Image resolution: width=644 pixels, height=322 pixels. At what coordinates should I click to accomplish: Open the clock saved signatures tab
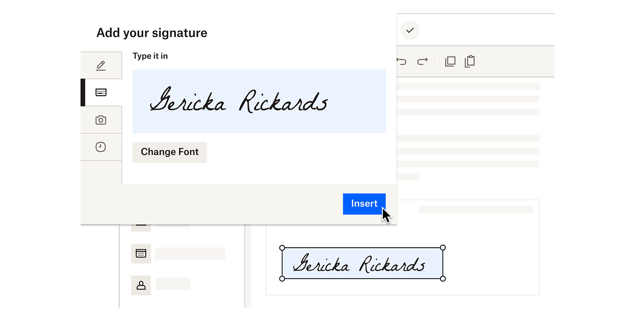[x=101, y=147]
